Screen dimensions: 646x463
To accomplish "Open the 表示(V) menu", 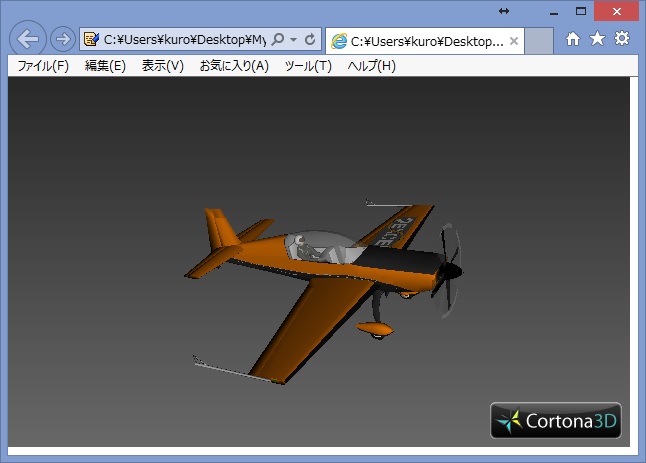I will (163, 66).
